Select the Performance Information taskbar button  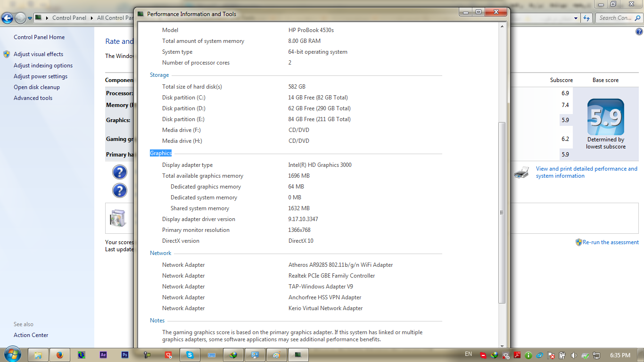pyautogui.click(x=298, y=355)
